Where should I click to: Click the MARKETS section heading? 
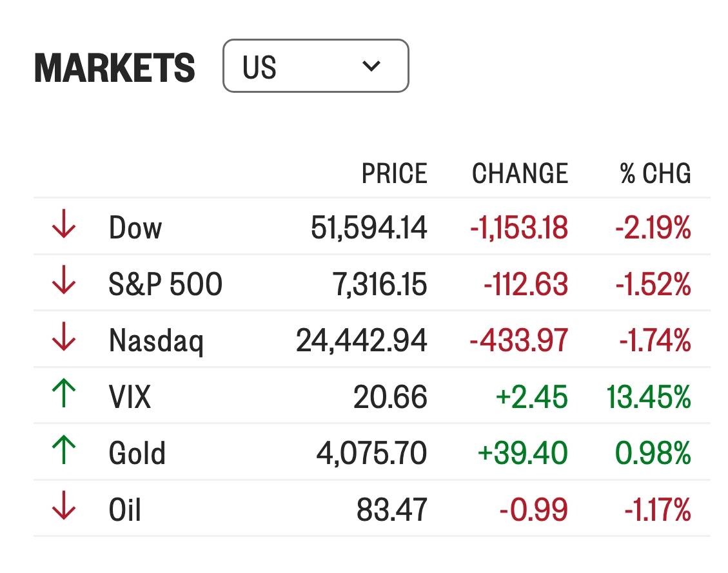(115, 68)
